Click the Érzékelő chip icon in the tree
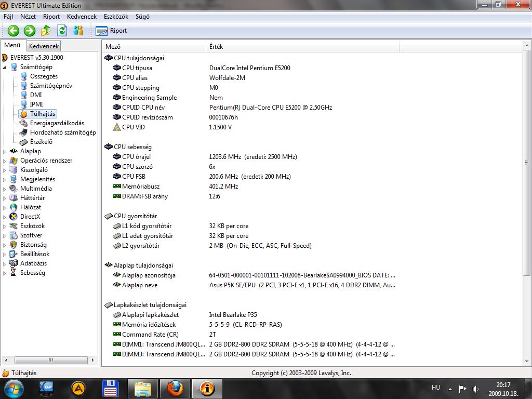This screenshot has width=532, height=399. [23, 142]
